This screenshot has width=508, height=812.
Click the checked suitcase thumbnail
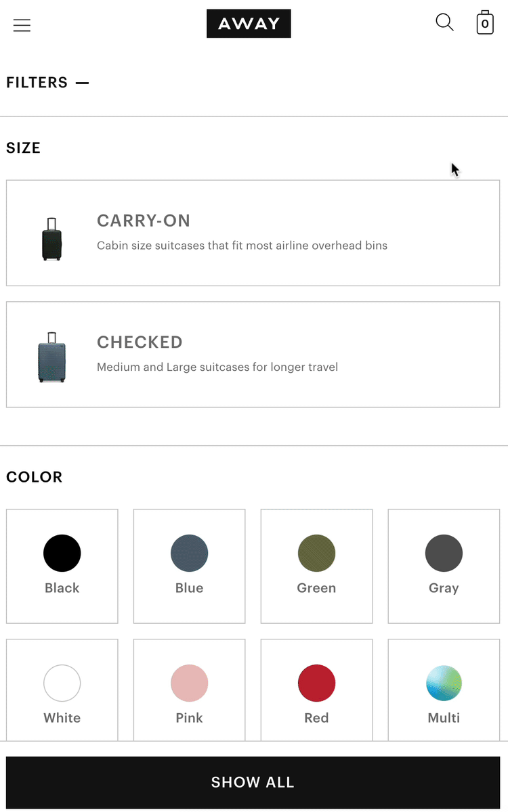[x=52, y=357]
